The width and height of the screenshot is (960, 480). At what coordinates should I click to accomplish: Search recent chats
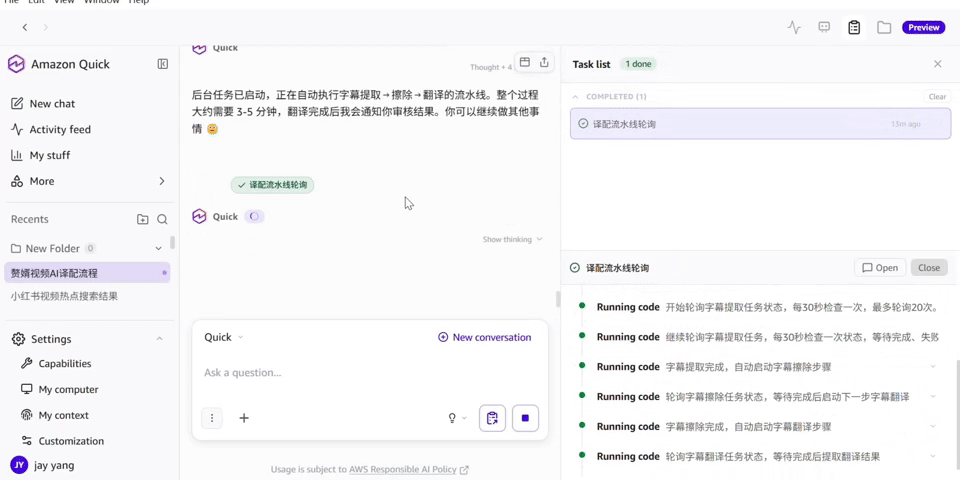click(x=162, y=219)
